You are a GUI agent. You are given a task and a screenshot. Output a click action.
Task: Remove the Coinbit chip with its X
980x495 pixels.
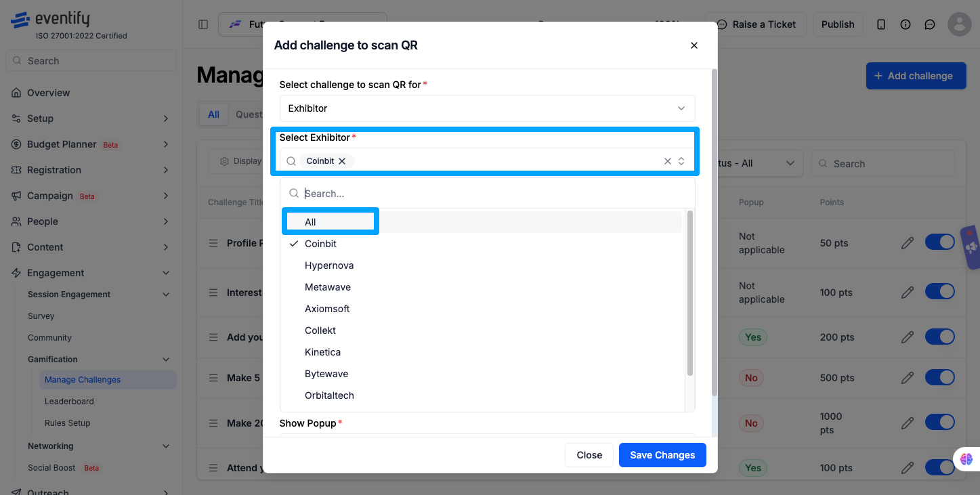pos(342,161)
